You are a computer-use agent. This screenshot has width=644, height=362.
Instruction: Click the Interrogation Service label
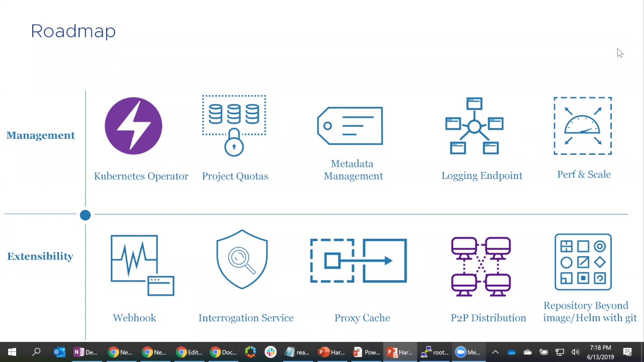246,318
